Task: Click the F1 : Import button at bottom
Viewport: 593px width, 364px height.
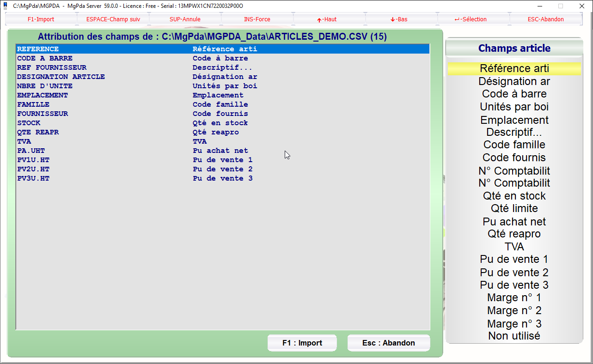Action: click(302, 343)
